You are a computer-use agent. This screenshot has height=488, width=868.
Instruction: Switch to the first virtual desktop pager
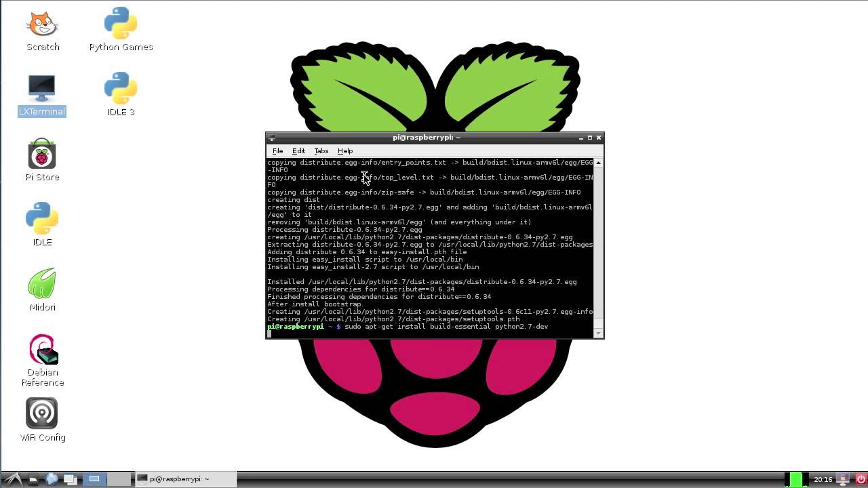[x=94, y=479]
